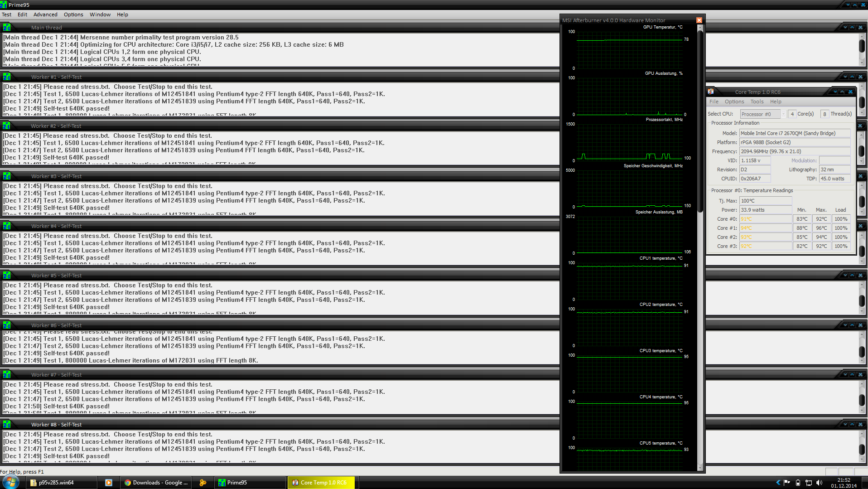
Task: Minimize the Core Temp window
Action: [x=835, y=92]
